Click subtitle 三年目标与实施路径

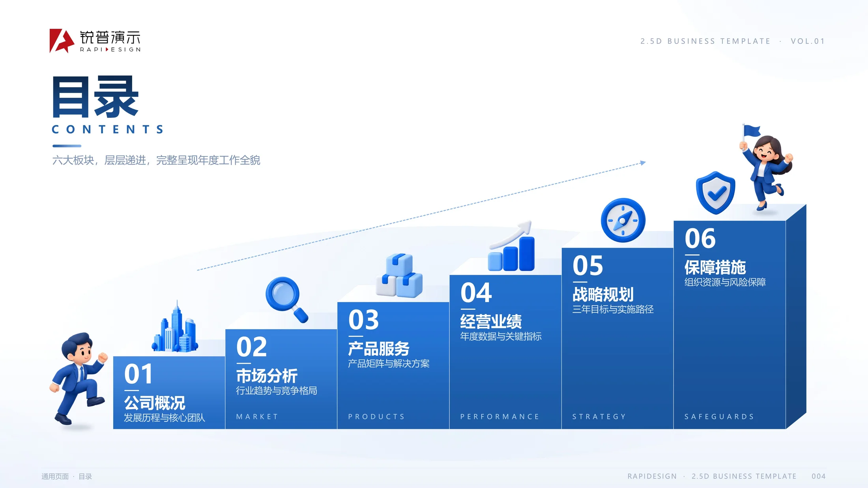(613, 309)
